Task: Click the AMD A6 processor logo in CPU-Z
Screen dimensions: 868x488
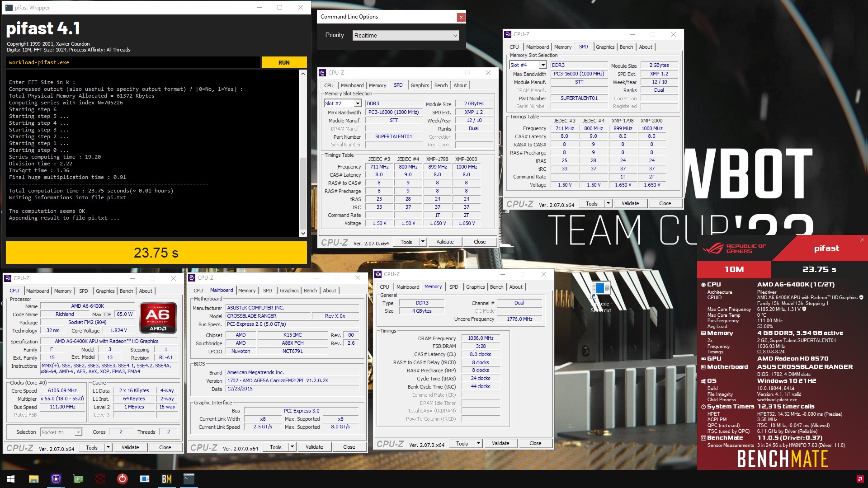Action: [x=158, y=318]
